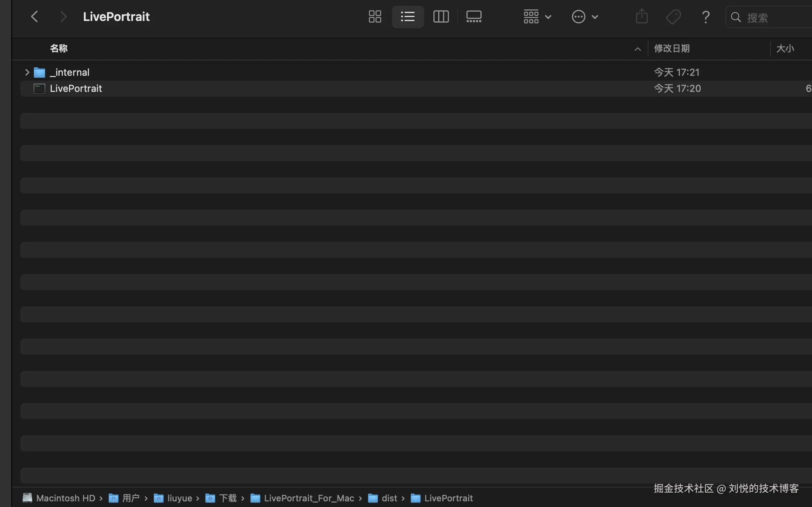Switch to gallery view
This screenshot has width=812, height=507.
pos(474,17)
